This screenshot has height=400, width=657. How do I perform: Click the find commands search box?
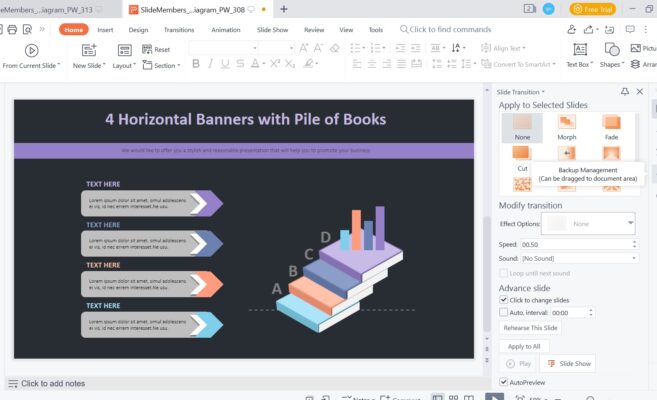[x=445, y=29]
